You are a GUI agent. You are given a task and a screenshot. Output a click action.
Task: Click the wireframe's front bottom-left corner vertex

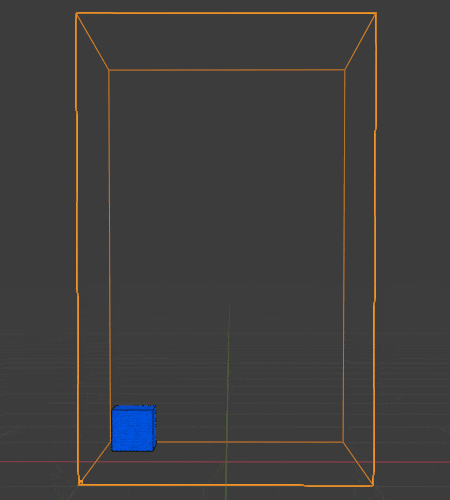click(80, 483)
